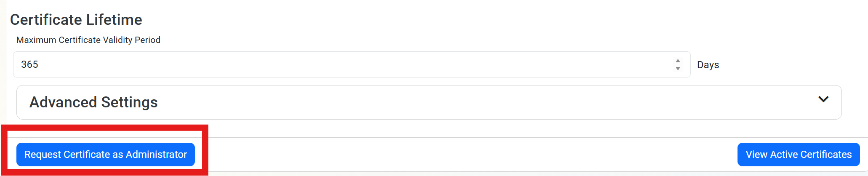Viewport: 868px width, 176px height.
Task: Click Request Certificate as Administrator button
Action: coord(105,155)
